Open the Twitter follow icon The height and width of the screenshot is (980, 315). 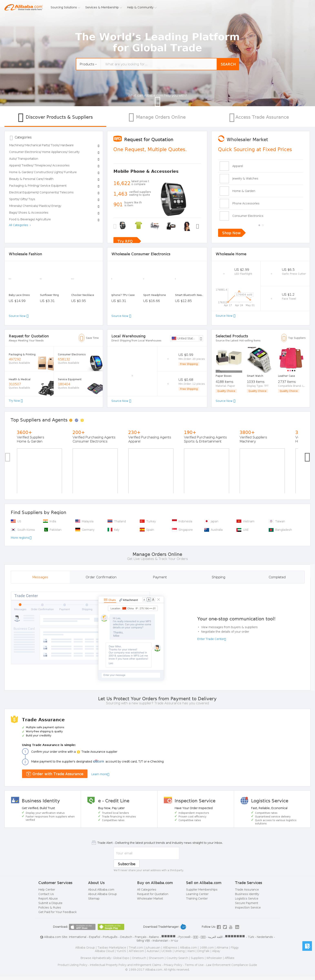pyautogui.click(x=225, y=927)
